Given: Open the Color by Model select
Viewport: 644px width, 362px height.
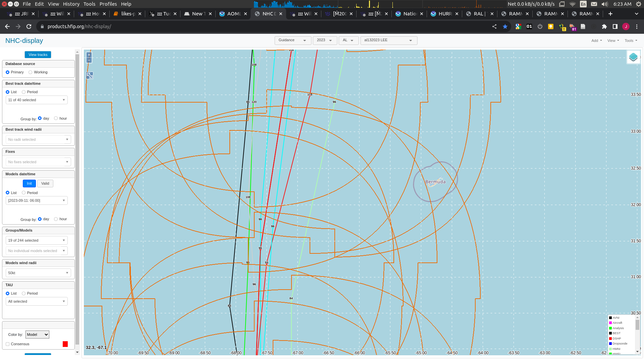Looking at the screenshot, I should coord(37,335).
